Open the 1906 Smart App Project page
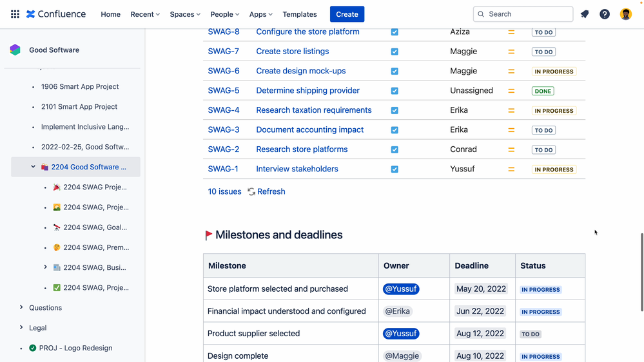The height and width of the screenshot is (362, 644). tap(80, 86)
